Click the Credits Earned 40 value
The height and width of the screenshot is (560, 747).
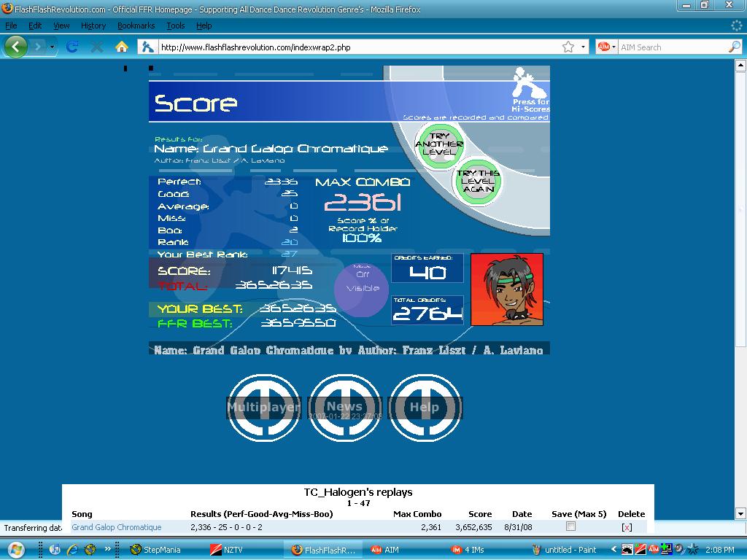[x=427, y=273]
